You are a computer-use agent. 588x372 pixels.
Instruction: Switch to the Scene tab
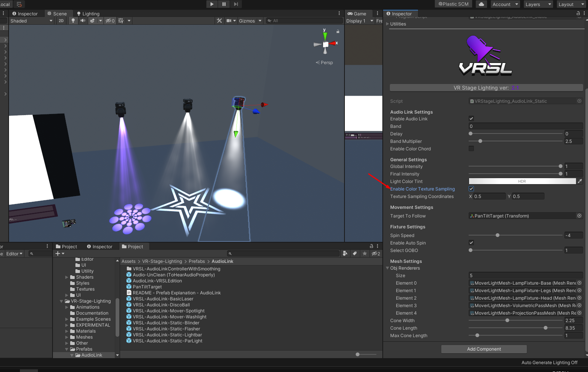coord(57,13)
